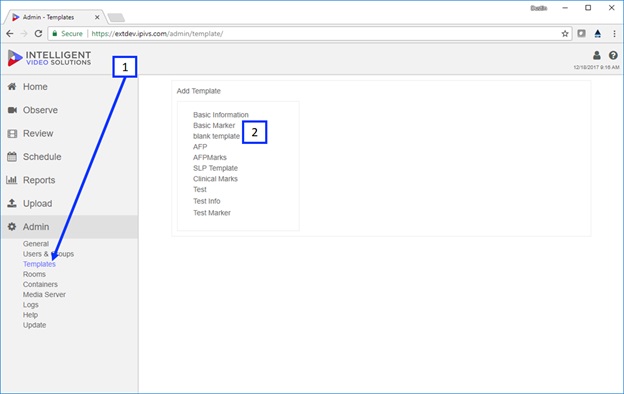Select the template named Test
The image size is (624, 394).
point(200,189)
